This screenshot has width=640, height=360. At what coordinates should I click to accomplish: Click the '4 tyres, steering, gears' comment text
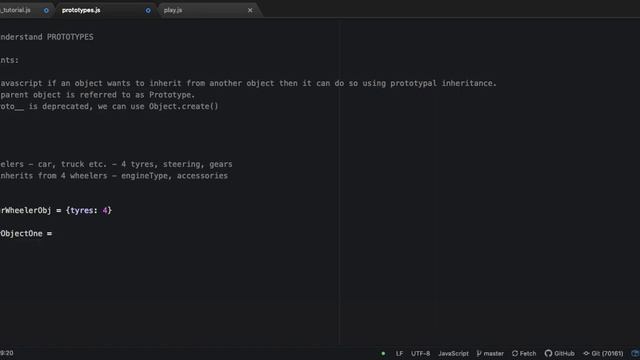pos(176,164)
